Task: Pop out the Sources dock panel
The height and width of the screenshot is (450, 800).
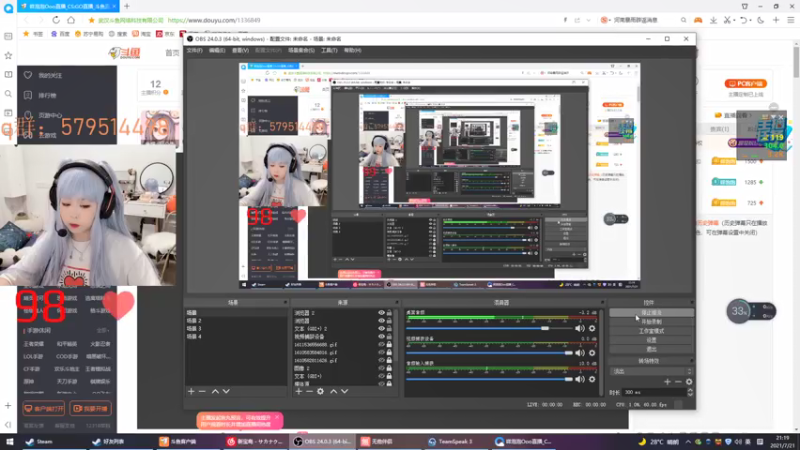Action: pos(396,303)
